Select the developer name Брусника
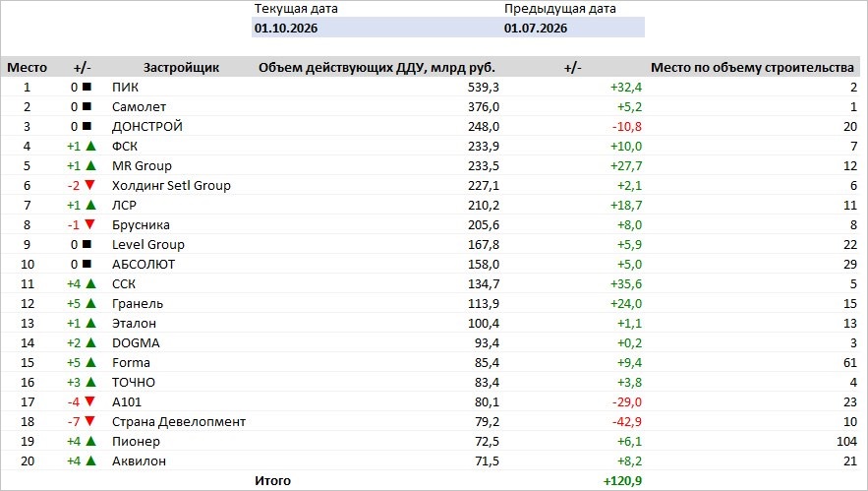 point(141,225)
